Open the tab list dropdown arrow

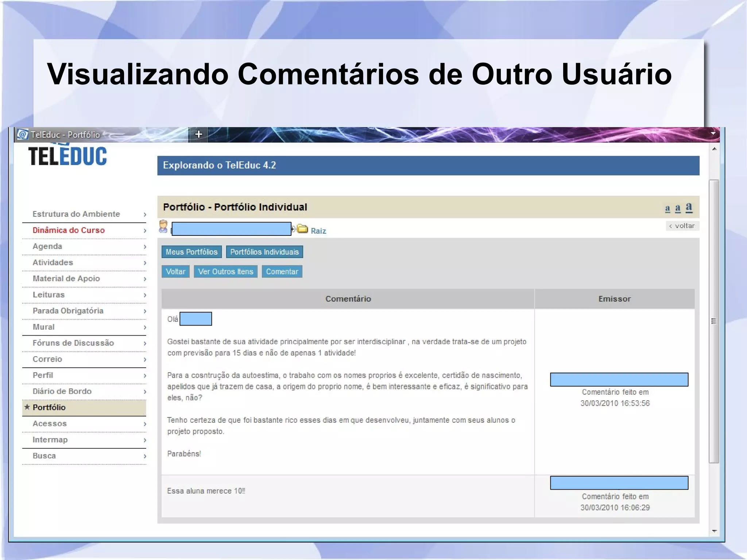pos(713,133)
